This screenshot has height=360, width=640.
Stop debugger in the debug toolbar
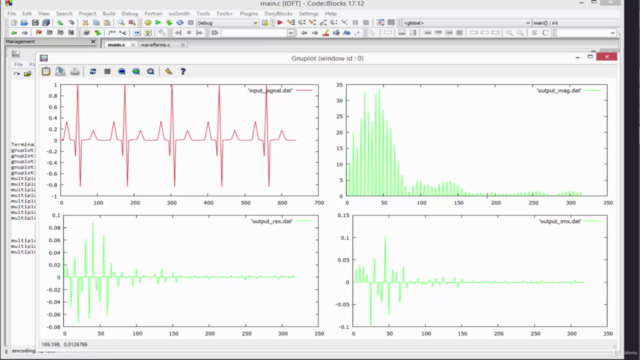[366, 23]
